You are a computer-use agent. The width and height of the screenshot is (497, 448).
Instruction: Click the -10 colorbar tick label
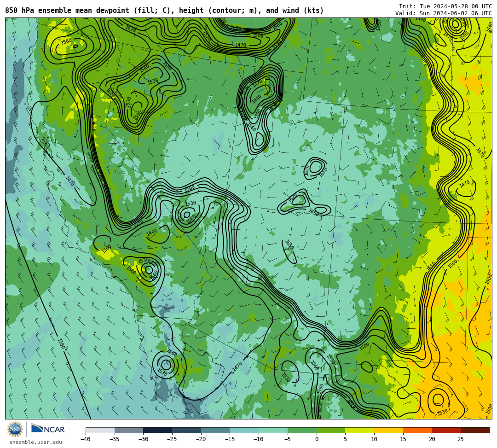(258, 439)
